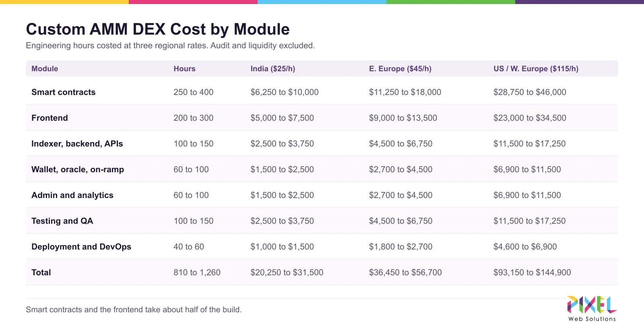Click the '$5,000 to $7,500' India cell
This screenshot has height=330, width=644.
click(x=282, y=118)
